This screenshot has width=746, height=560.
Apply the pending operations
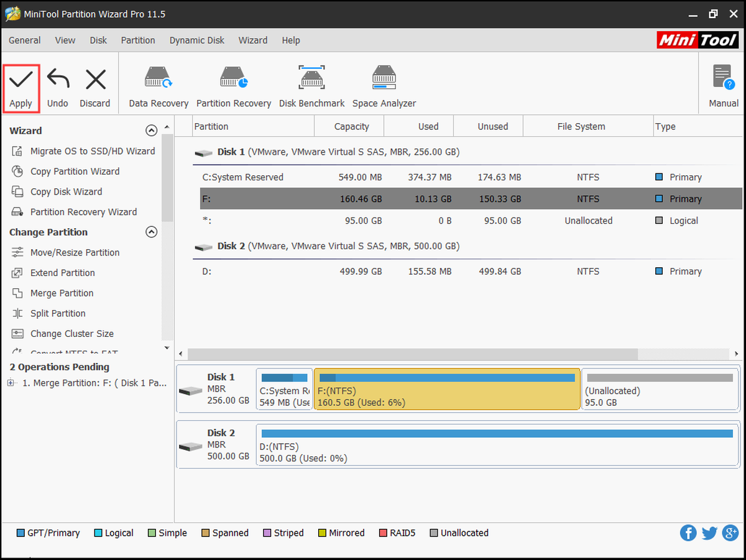coord(21,88)
